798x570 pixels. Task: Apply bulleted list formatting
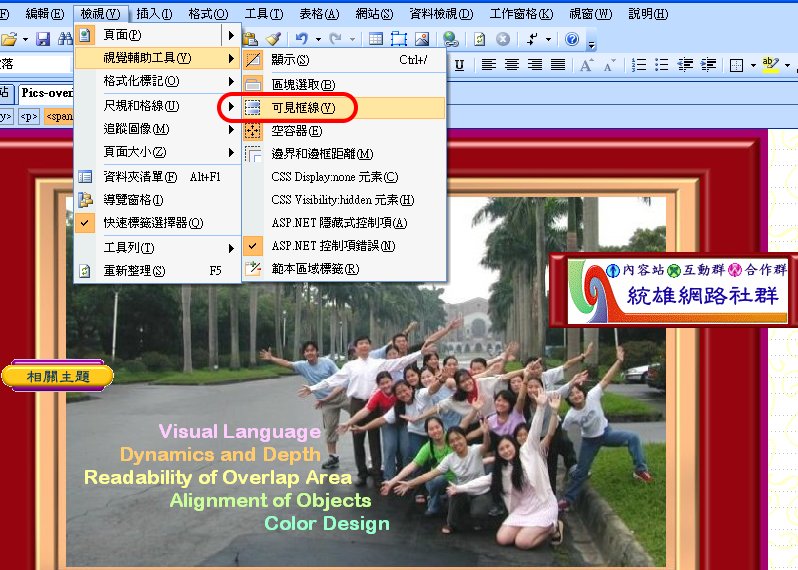tap(662, 65)
